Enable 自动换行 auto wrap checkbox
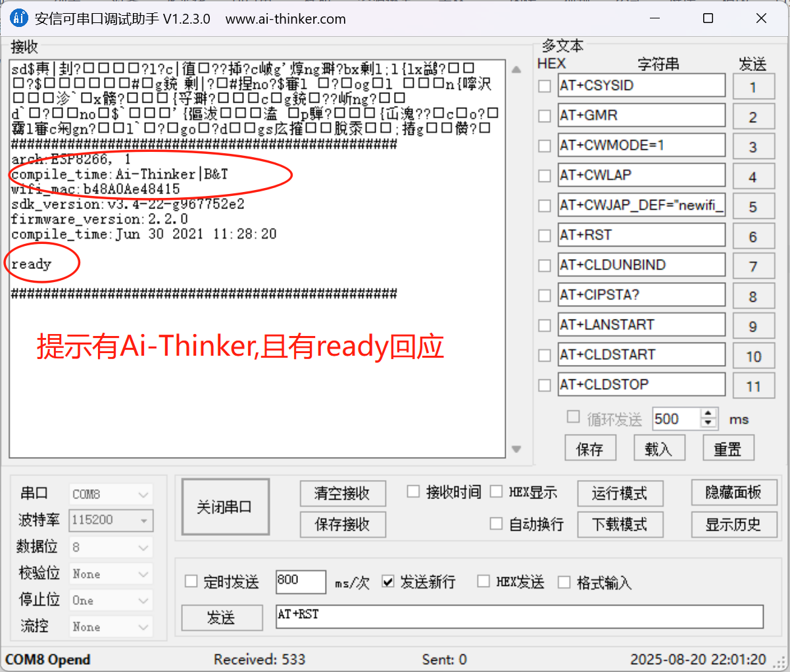 click(497, 524)
